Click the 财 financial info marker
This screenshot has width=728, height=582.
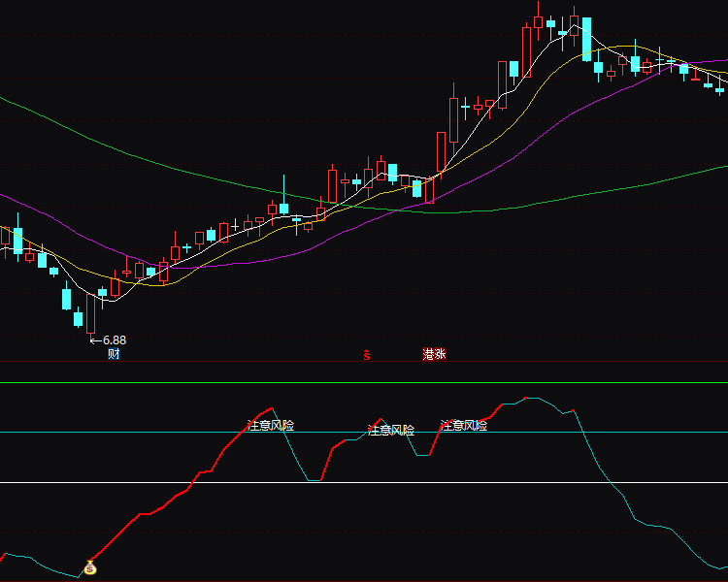point(114,354)
